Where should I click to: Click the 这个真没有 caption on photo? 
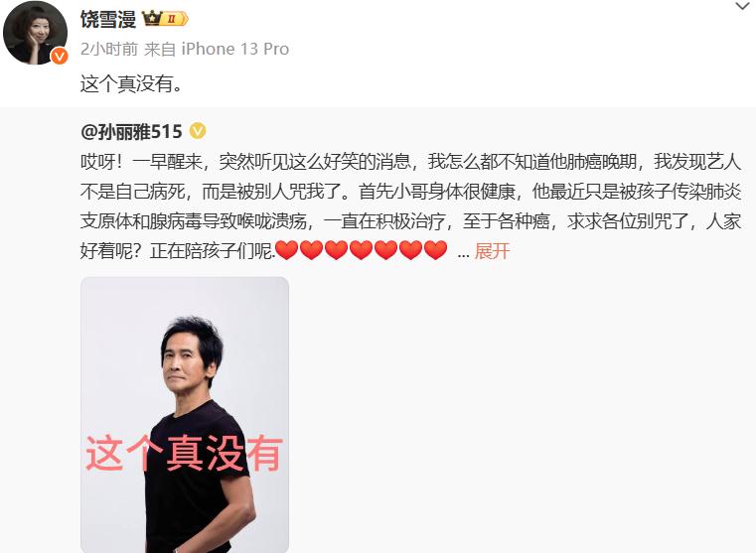[184, 454]
